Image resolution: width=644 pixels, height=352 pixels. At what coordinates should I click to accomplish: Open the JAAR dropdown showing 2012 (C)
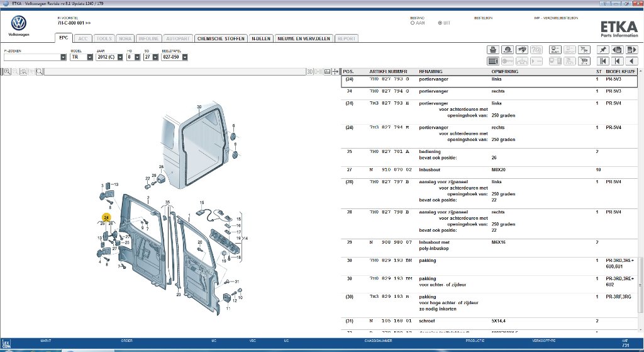[x=120, y=57]
